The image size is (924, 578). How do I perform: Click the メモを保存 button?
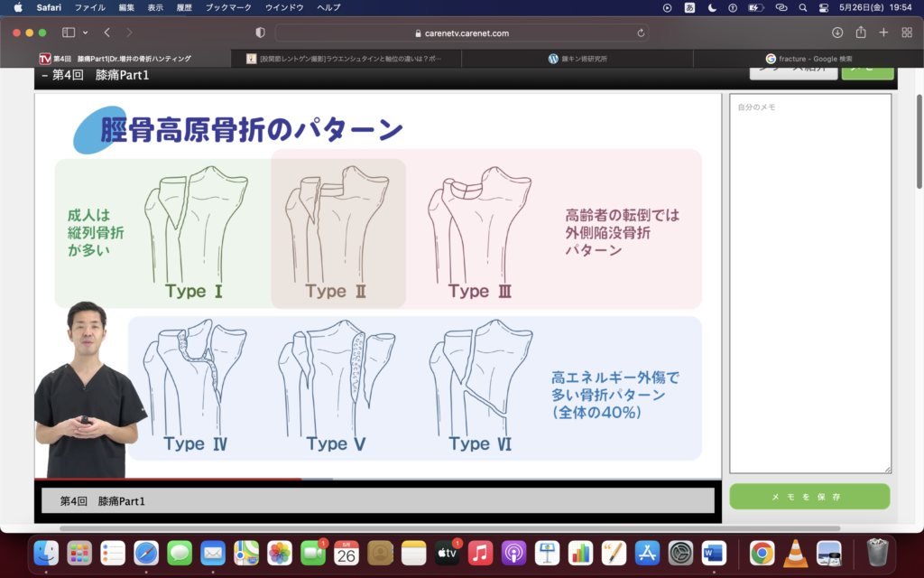coord(808,497)
